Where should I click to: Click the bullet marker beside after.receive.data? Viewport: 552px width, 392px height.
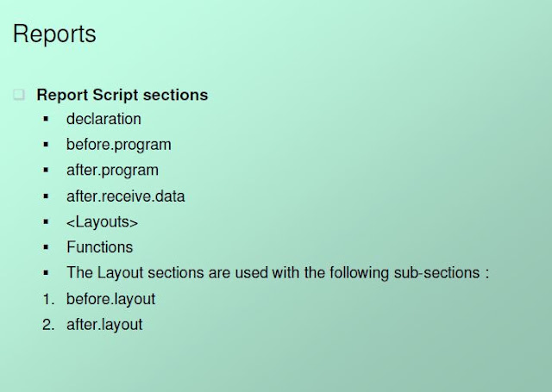click(x=46, y=196)
